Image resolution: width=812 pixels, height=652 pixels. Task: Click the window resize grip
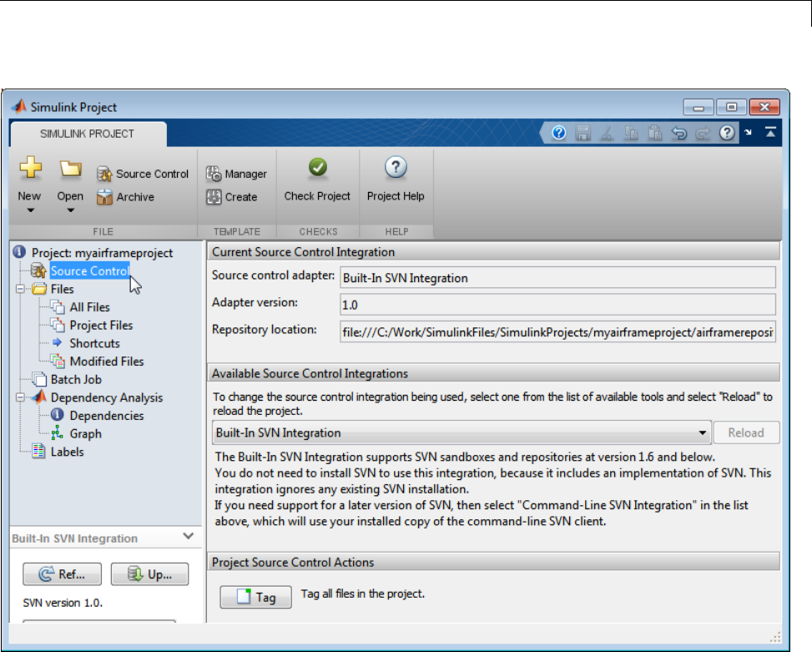(x=774, y=637)
